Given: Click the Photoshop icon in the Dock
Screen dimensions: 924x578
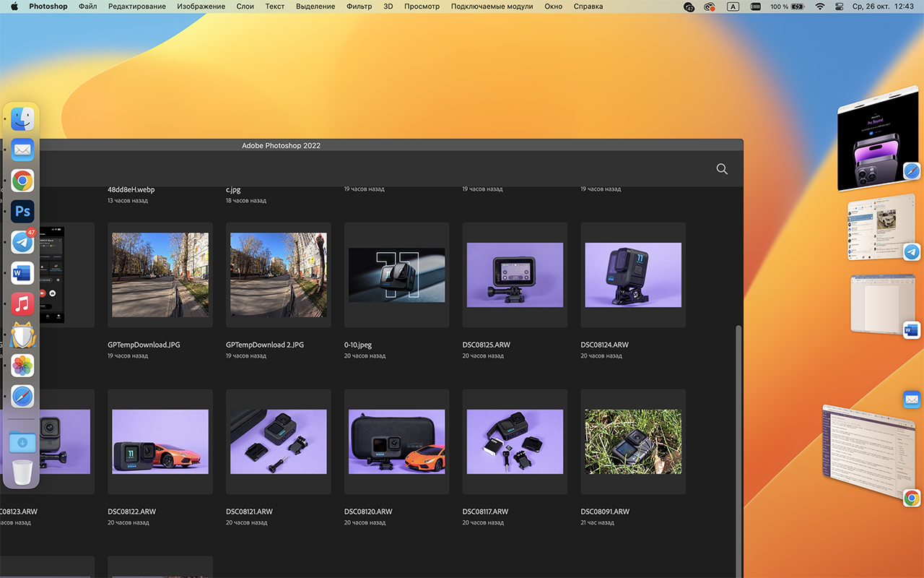Looking at the screenshot, I should coord(23,212).
